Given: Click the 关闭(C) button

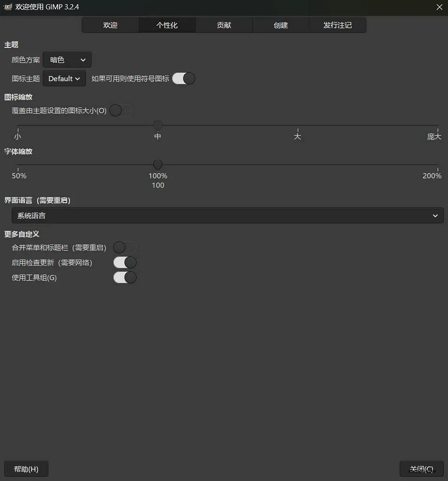Looking at the screenshot, I should click(421, 469).
